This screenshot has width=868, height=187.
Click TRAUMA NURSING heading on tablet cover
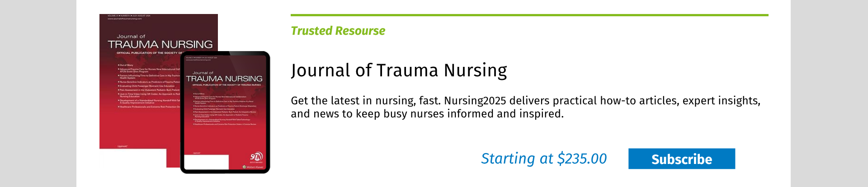tap(224, 79)
